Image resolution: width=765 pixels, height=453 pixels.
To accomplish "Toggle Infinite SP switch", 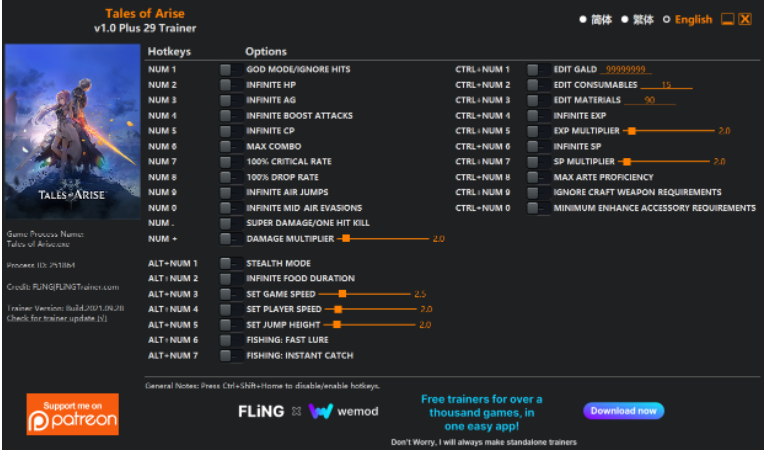I will 538,146.
